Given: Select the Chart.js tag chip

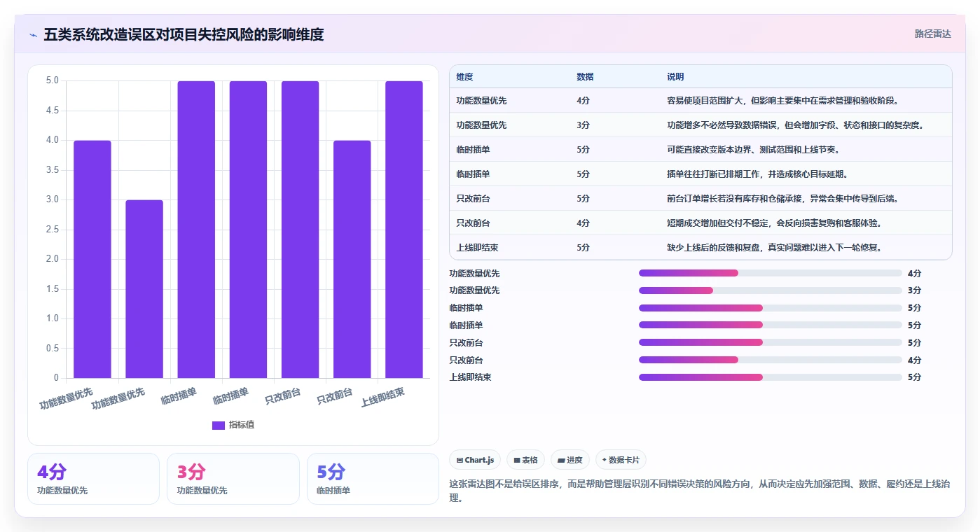Looking at the screenshot, I should [475, 460].
